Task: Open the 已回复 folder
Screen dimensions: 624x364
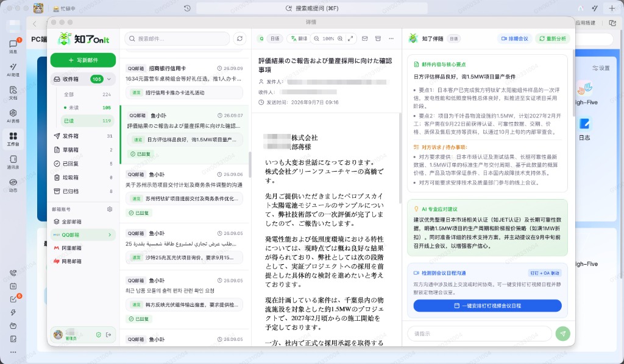Action: tap(83, 164)
